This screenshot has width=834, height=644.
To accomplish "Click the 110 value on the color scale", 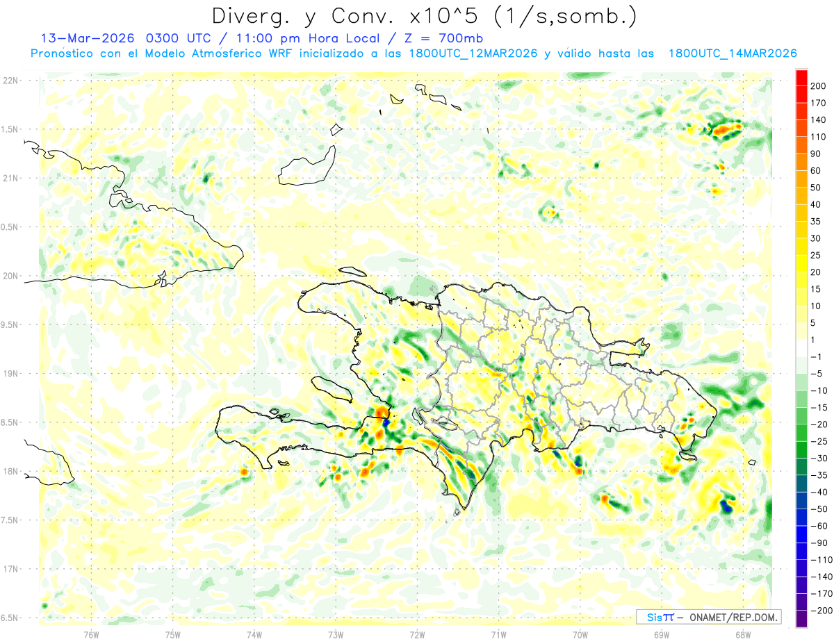I will click(818, 137).
